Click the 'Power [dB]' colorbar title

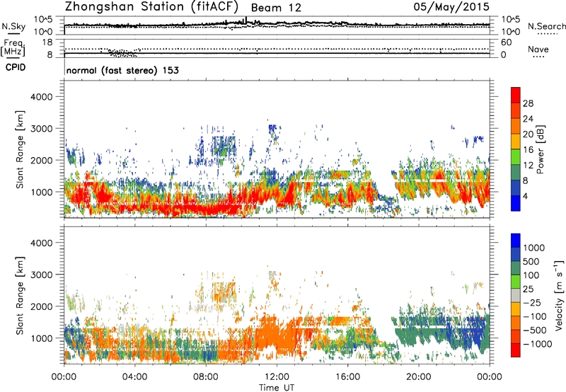click(x=541, y=149)
